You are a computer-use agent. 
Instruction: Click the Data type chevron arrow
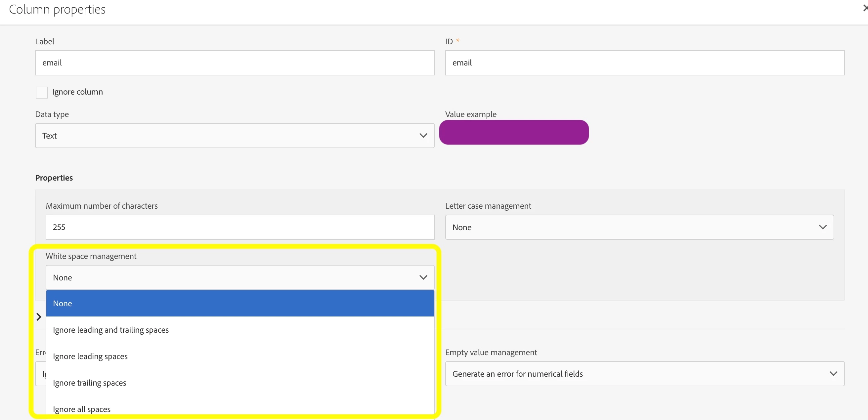point(423,135)
